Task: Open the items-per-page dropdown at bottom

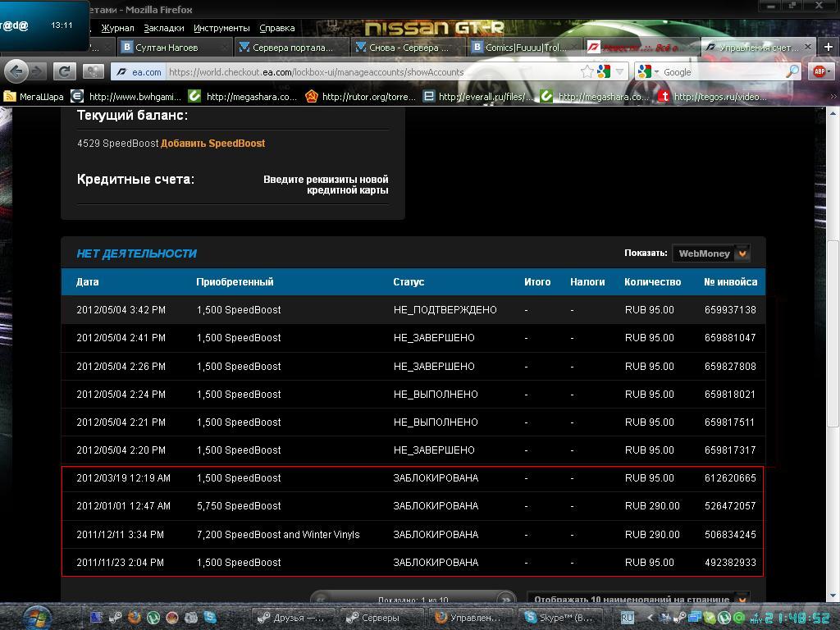Action: pos(742,599)
